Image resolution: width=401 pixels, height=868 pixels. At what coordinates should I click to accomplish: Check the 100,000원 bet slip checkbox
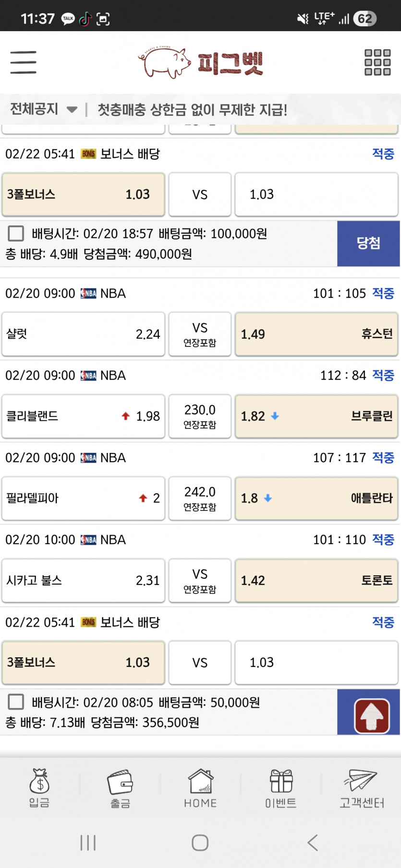tap(16, 234)
